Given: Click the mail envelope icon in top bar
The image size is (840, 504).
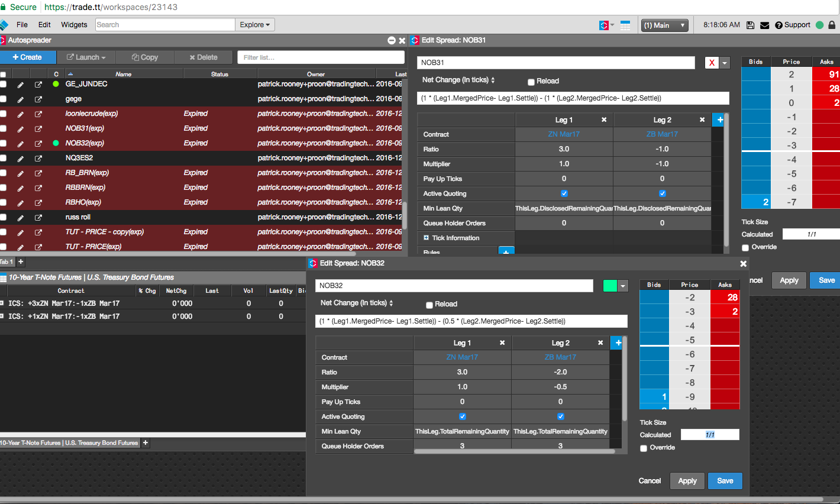Looking at the screenshot, I should pos(764,25).
